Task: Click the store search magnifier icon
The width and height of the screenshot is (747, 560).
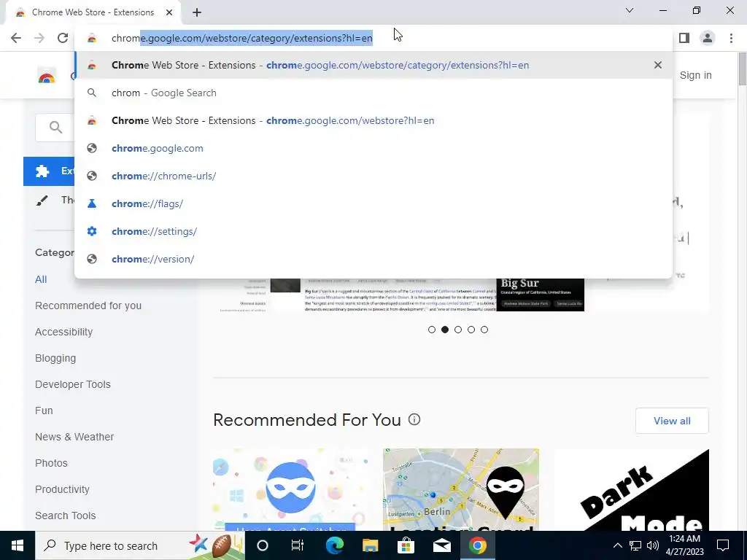Action: click(x=55, y=127)
